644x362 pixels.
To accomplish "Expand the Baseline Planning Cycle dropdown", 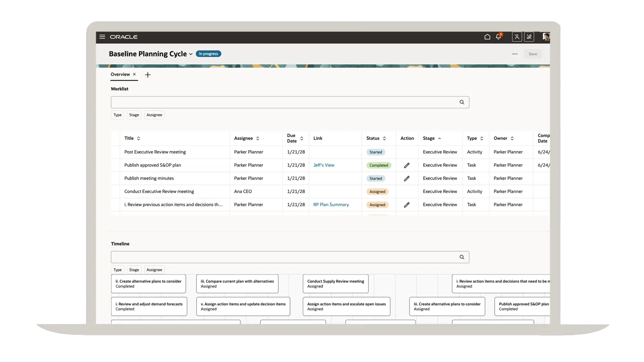I will (x=191, y=54).
